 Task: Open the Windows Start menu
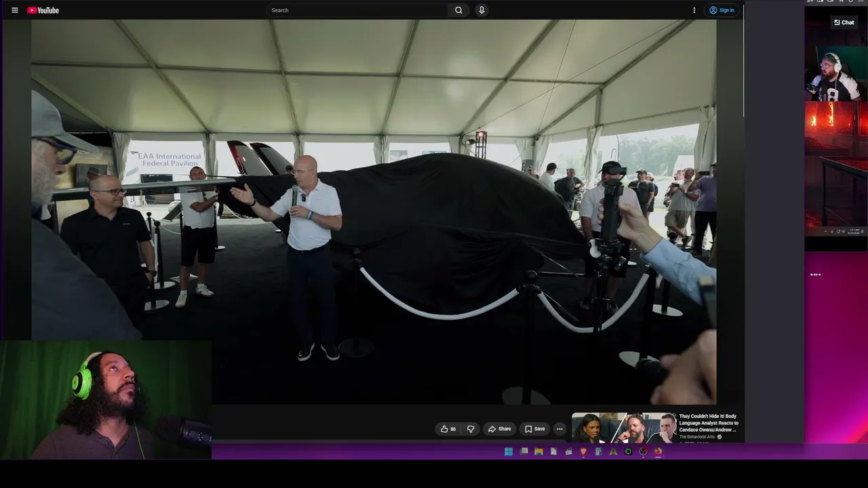pos(509,451)
